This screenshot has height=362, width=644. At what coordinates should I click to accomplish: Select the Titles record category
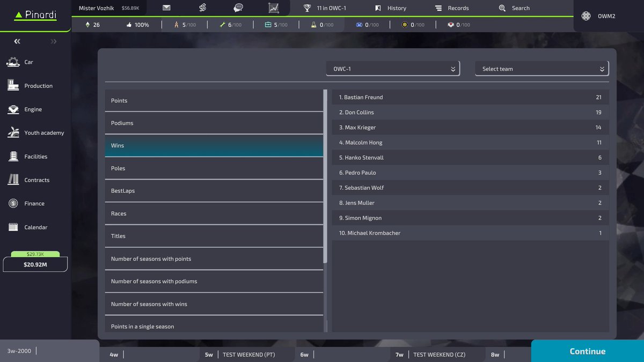coord(214,236)
